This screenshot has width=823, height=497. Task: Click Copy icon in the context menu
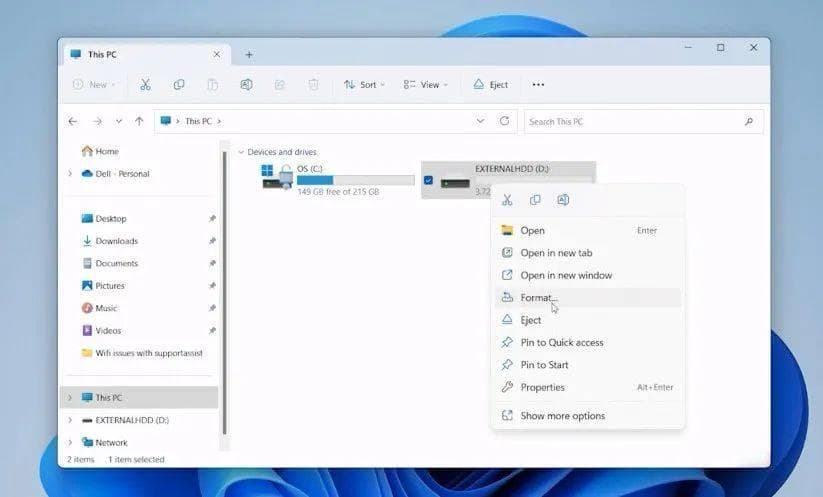(535, 200)
